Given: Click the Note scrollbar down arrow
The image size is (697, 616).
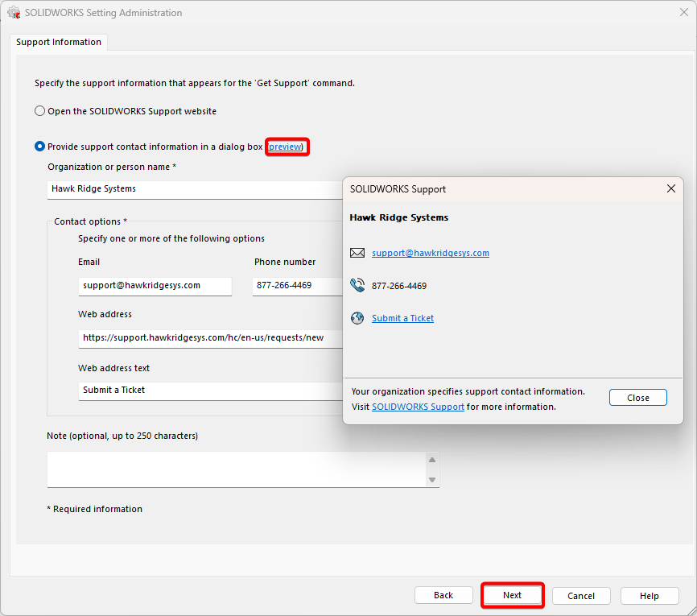Looking at the screenshot, I should tap(432, 480).
